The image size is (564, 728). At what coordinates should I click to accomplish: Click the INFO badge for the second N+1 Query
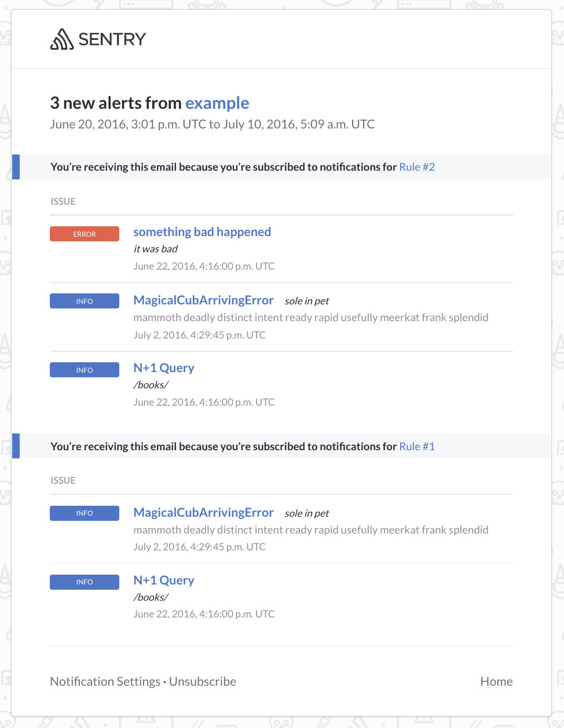(84, 582)
